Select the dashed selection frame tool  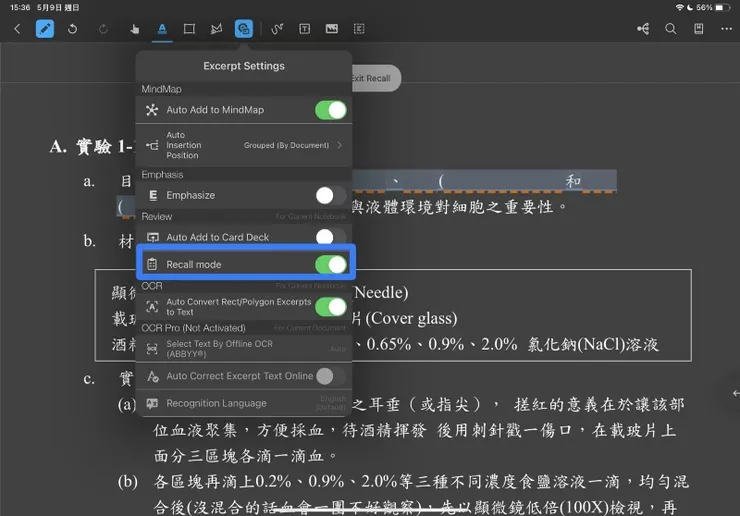click(359, 29)
